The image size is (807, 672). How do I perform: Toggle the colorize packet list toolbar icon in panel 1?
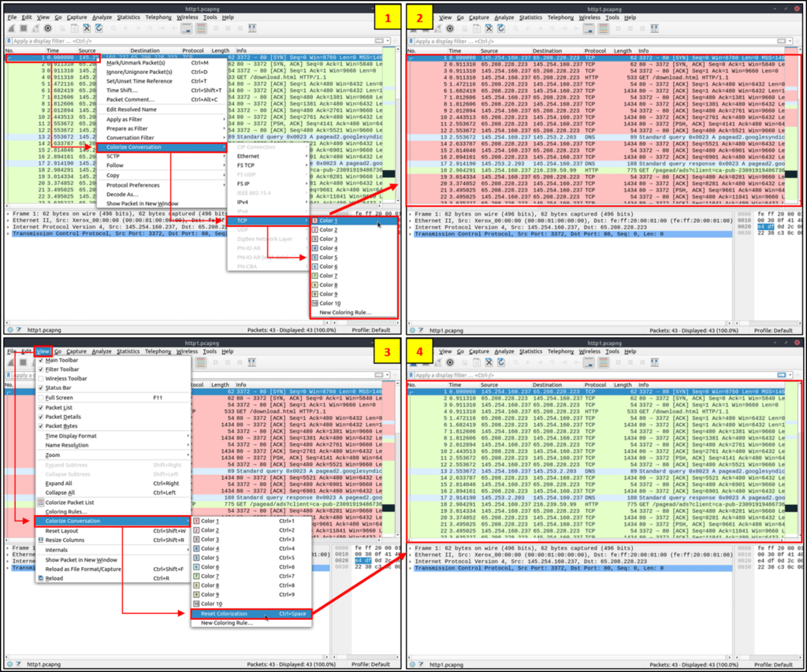click(202, 28)
